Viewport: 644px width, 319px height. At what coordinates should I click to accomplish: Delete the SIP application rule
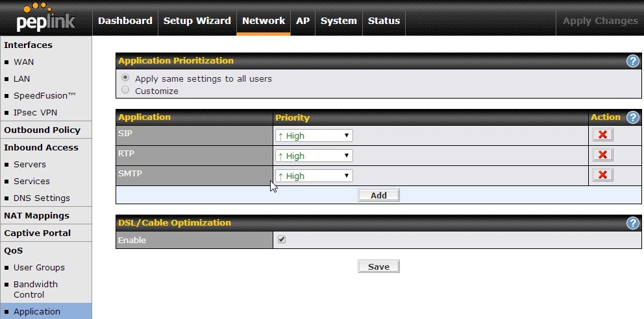(602, 134)
